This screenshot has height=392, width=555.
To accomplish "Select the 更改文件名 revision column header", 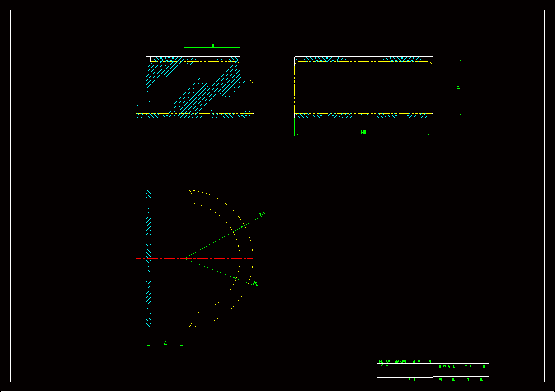I will [x=400, y=361].
